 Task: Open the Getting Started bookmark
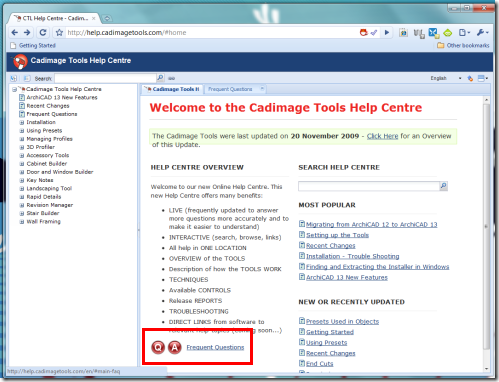click(x=33, y=45)
